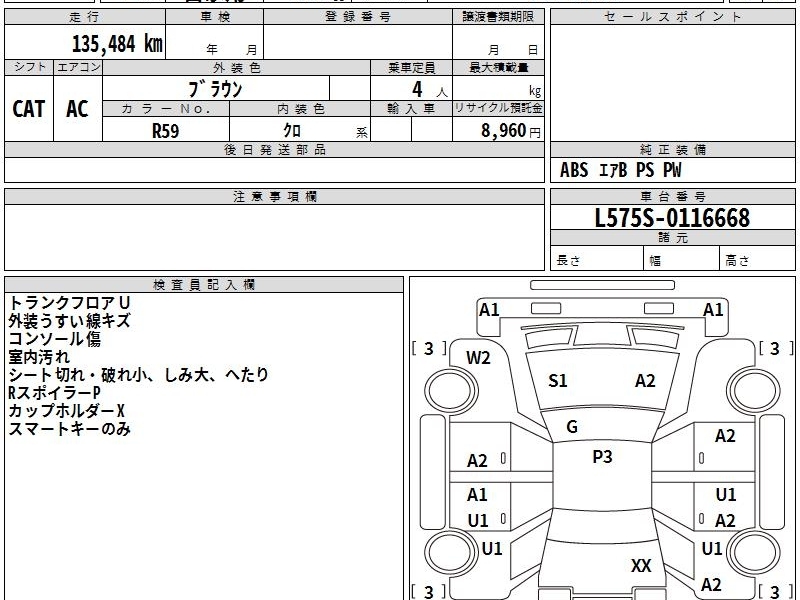
Task: Click the 高さ dimension cell
Action: (x=758, y=259)
